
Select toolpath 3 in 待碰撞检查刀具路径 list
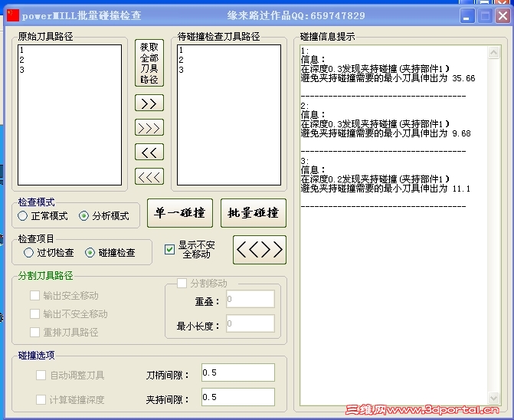[x=229, y=70]
